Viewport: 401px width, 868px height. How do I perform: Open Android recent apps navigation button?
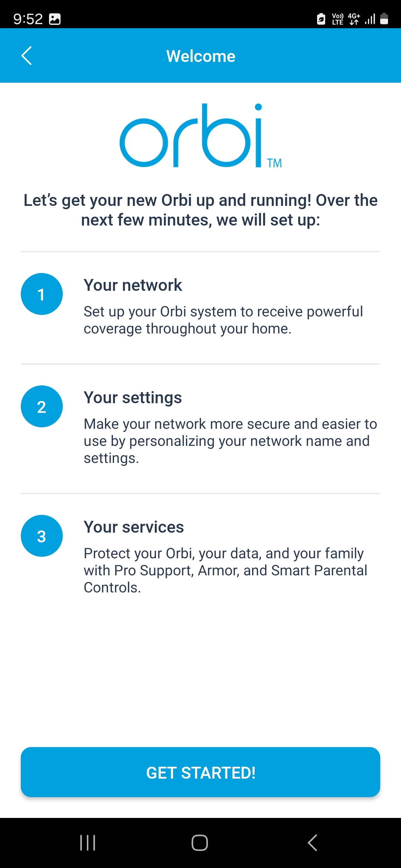point(88,843)
